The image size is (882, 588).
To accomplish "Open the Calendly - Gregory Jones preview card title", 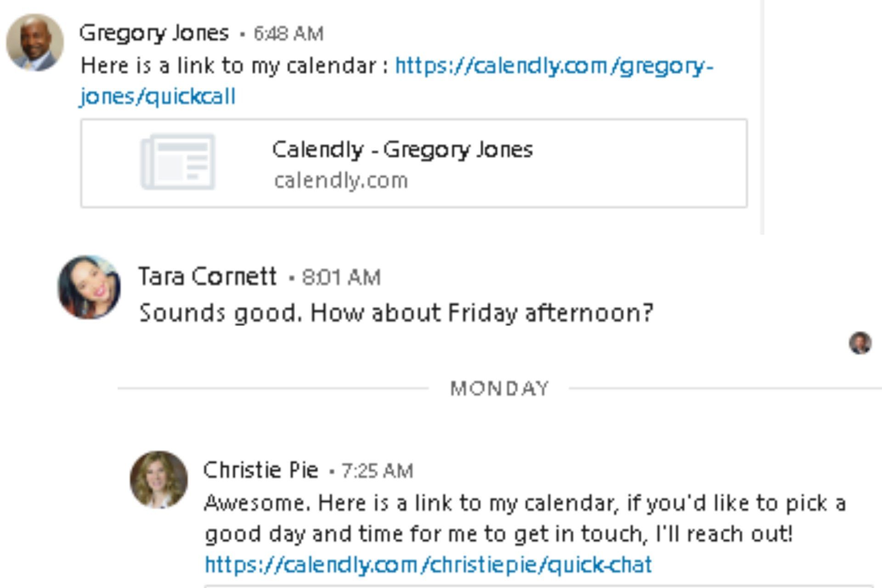I will 402,150.
